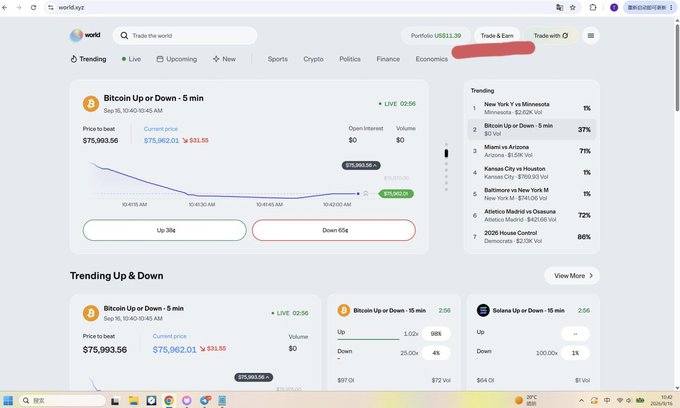This screenshot has width=680, height=408.
Task: Click the world logo
Action: pyautogui.click(x=85, y=35)
